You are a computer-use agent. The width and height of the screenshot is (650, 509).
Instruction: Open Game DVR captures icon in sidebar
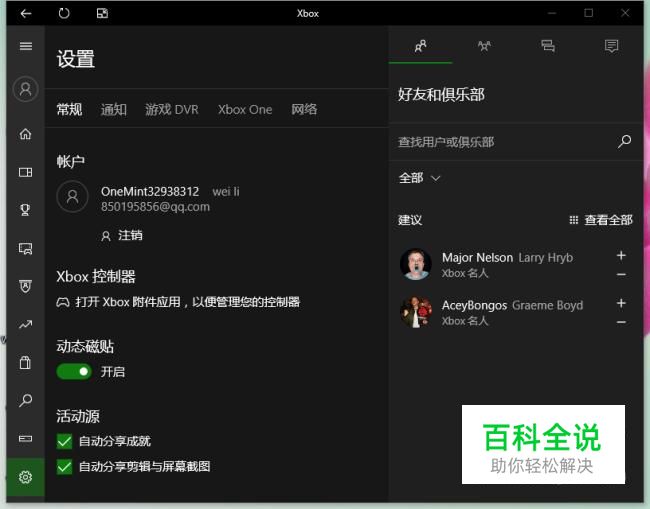pyautogui.click(x=26, y=248)
